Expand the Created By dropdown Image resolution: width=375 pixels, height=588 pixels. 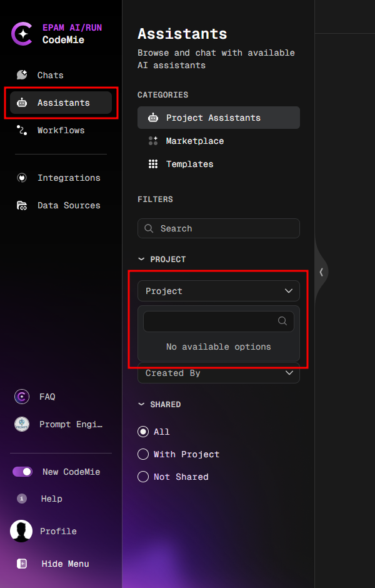coord(218,373)
